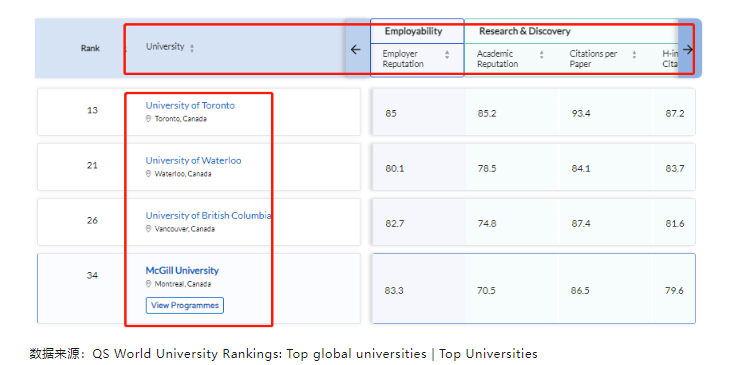Select the Research & Discovery group header
737x365 pixels.
point(525,31)
